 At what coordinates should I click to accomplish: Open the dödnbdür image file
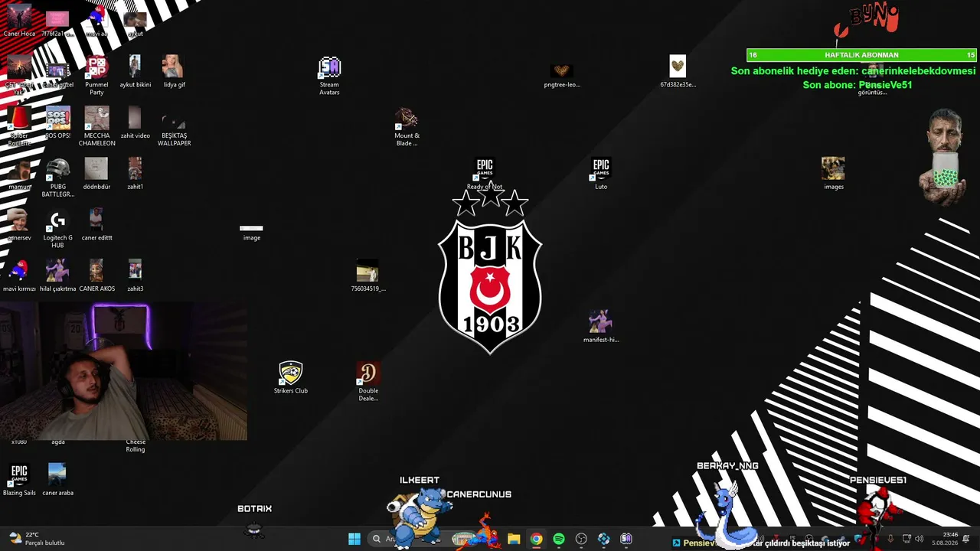pos(96,174)
